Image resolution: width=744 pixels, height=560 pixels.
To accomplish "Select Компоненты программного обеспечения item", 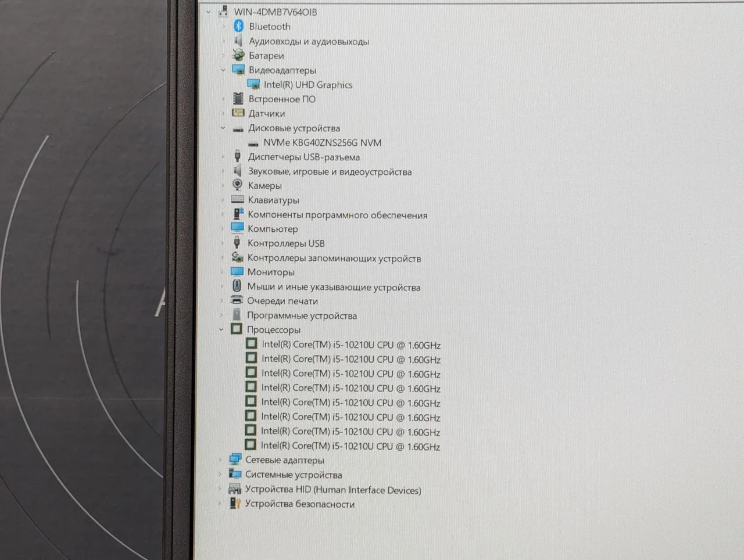I will click(x=337, y=215).
